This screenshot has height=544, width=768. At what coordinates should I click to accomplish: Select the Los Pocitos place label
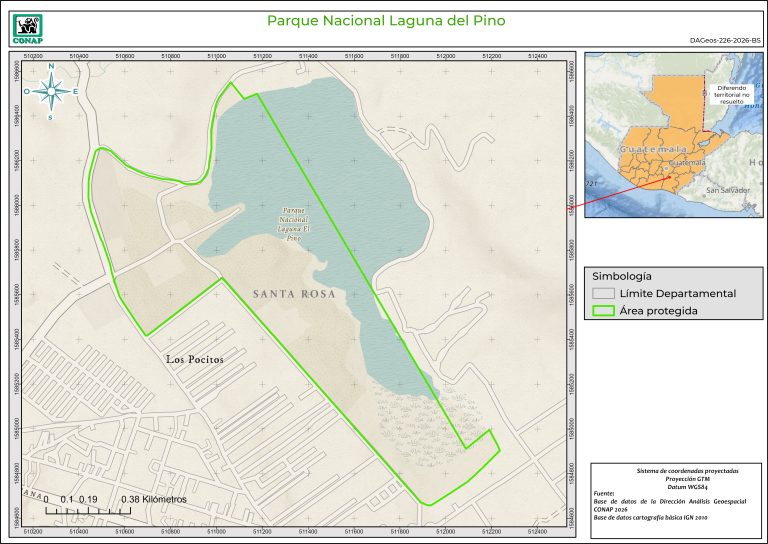194,358
